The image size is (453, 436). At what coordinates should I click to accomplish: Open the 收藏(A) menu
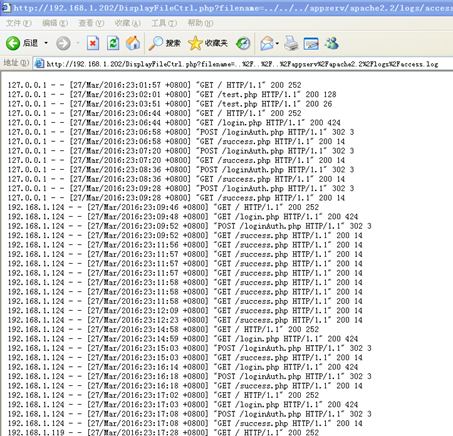coord(128,23)
